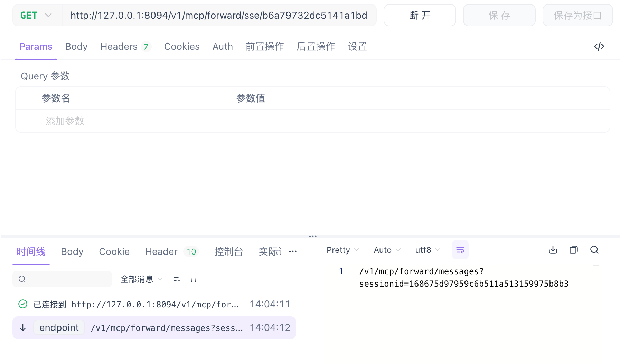Open the 全部消息 message filter
Image resolution: width=620 pixels, height=364 pixels.
141,279
